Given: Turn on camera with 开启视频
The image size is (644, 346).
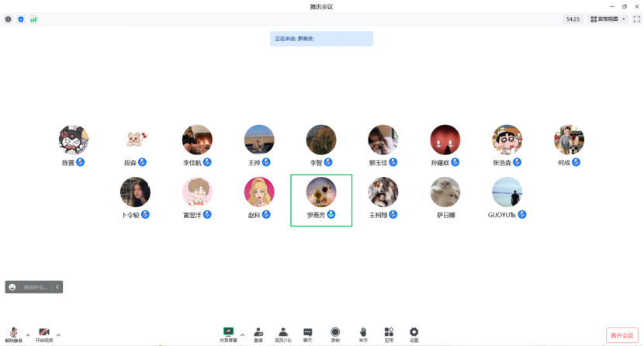Looking at the screenshot, I should (44, 334).
